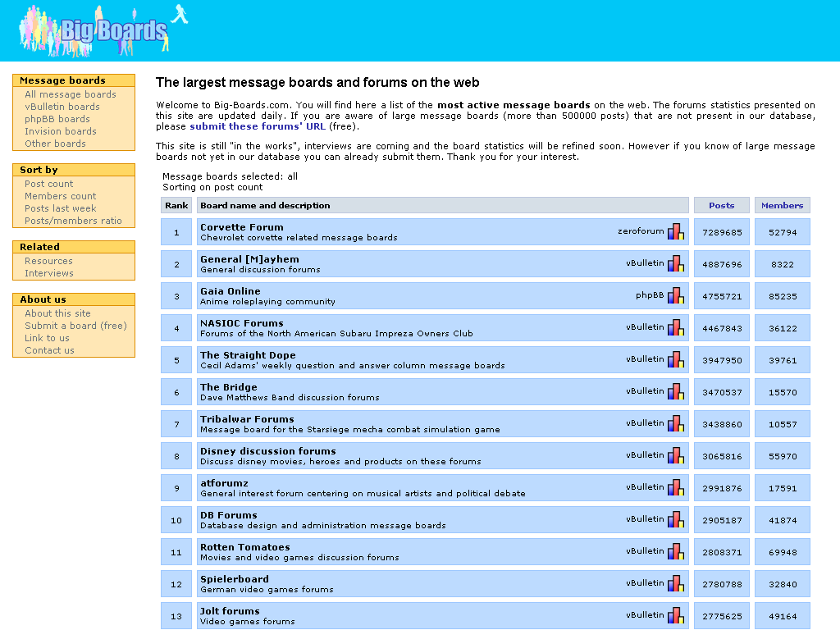The height and width of the screenshot is (630, 840).
Task: Click the Members column header
Action: [782, 205]
